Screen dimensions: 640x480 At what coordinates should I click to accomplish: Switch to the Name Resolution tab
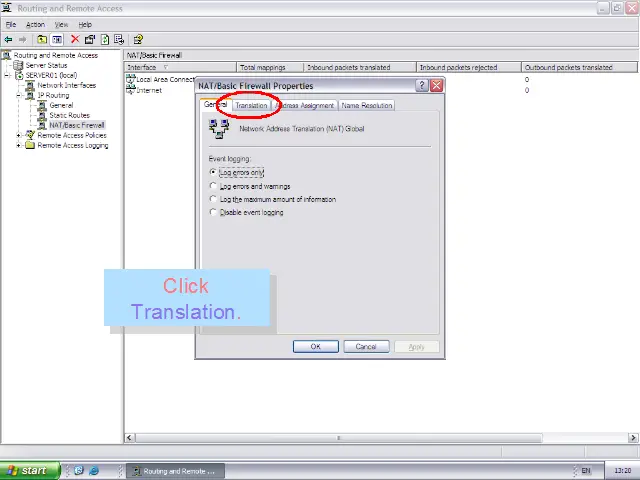(x=367, y=105)
